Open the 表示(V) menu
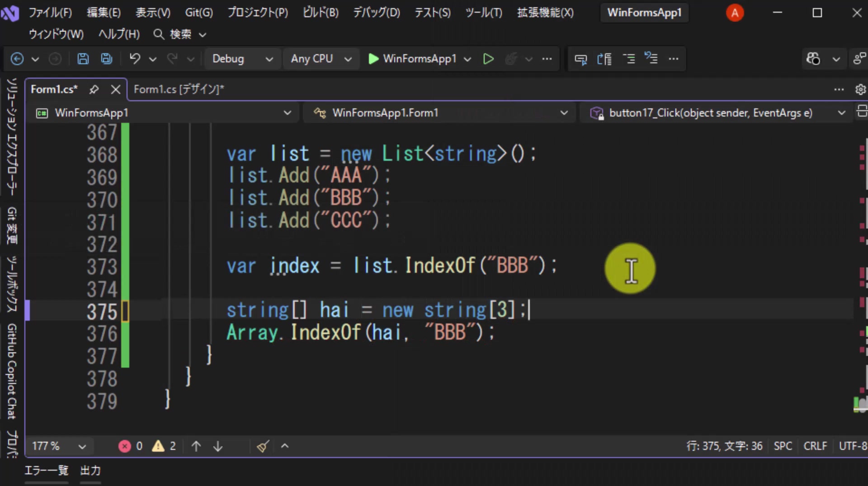868x486 pixels. (153, 13)
